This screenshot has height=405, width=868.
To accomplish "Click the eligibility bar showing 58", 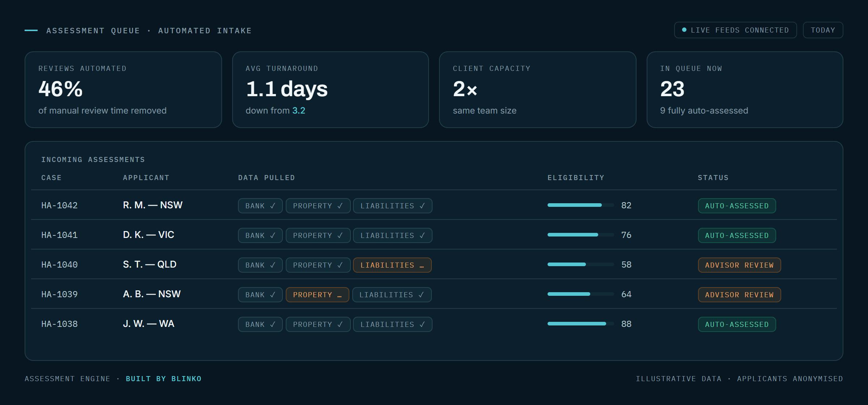I will pyautogui.click(x=580, y=264).
